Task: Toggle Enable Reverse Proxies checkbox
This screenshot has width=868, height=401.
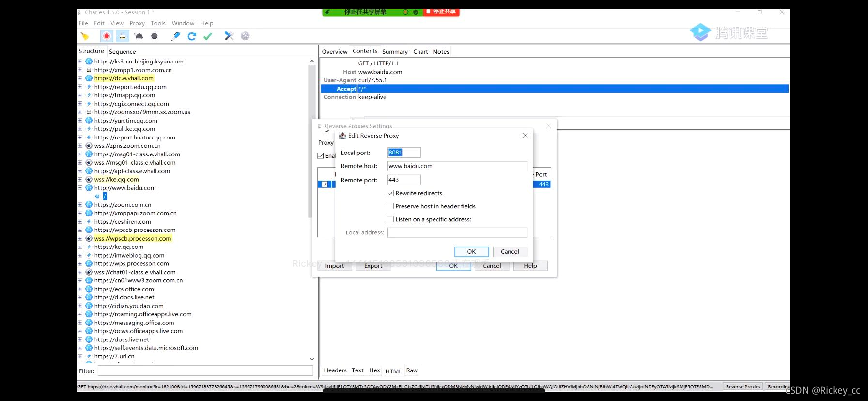Action: 320,155
